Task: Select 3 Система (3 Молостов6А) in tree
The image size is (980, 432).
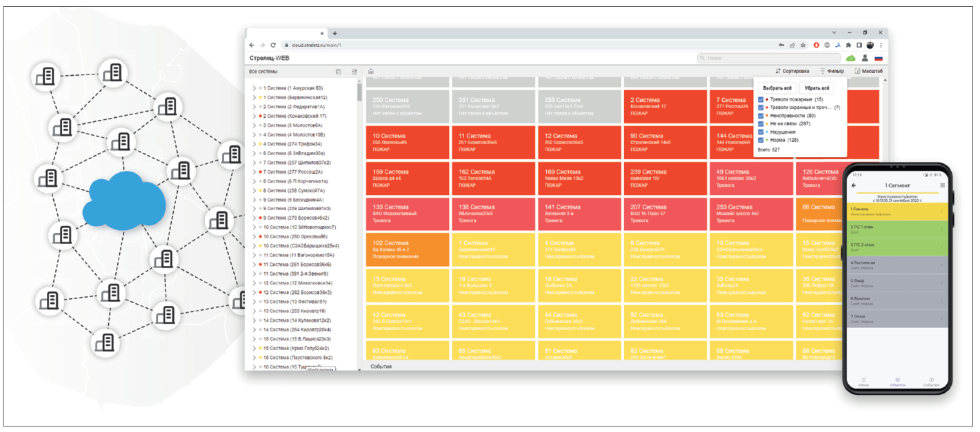Action: (x=294, y=125)
